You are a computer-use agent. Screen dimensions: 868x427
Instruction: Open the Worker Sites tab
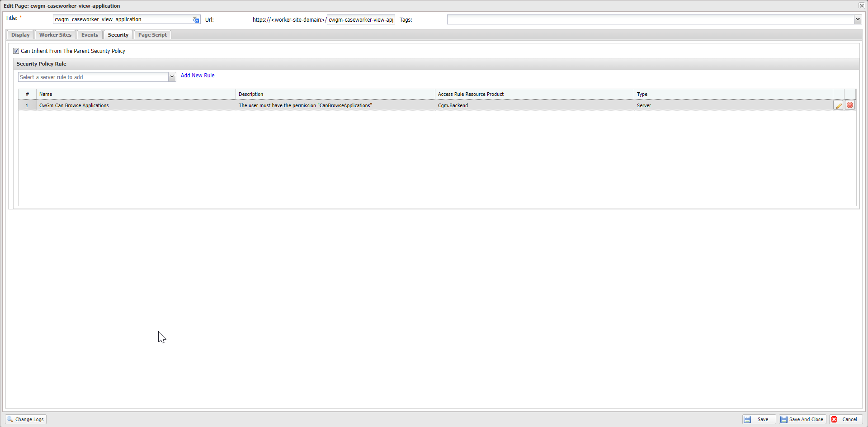click(x=55, y=35)
